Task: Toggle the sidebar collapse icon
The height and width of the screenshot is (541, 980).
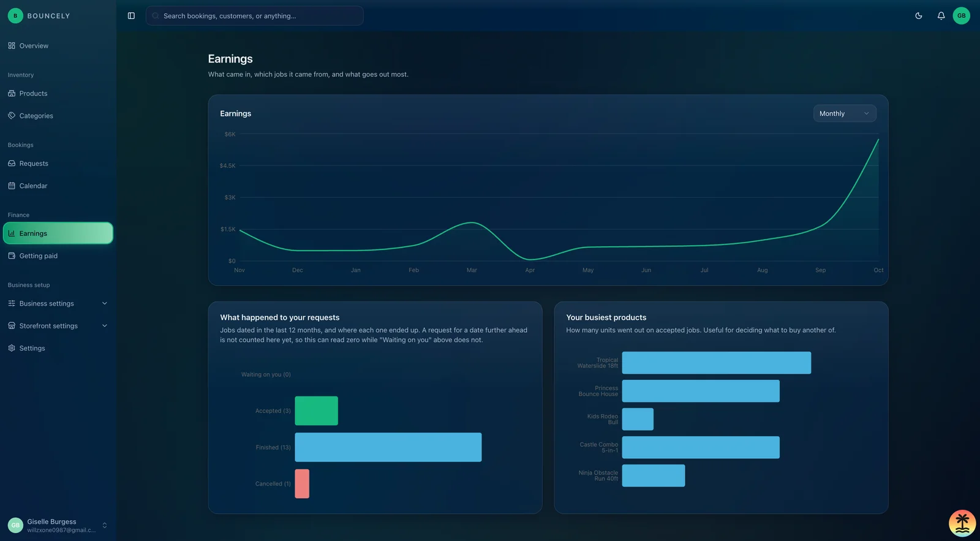Action: tap(131, 16)
